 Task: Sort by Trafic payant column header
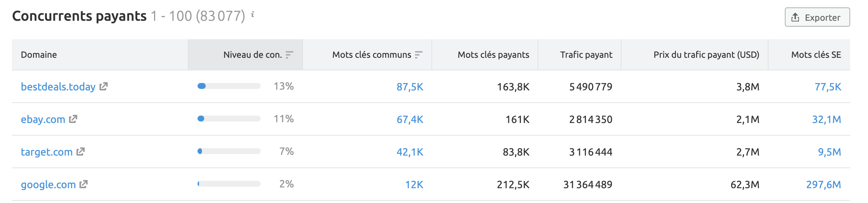point(586,55)
